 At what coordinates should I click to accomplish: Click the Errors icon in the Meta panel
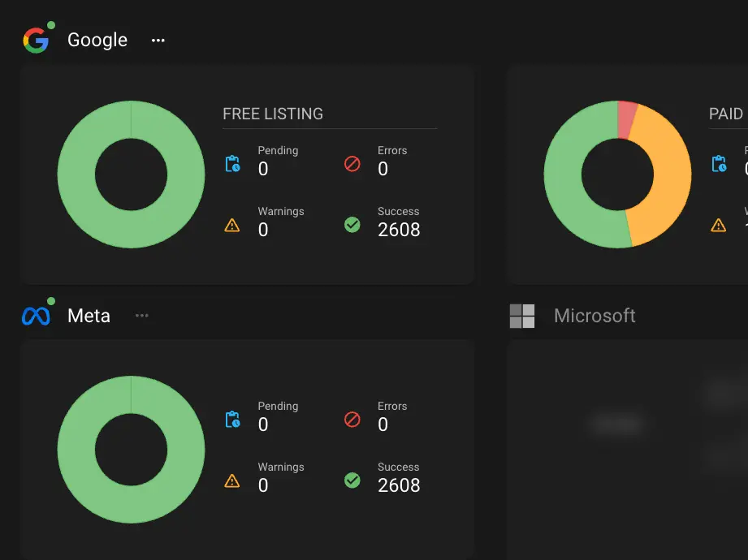[352, 419]
